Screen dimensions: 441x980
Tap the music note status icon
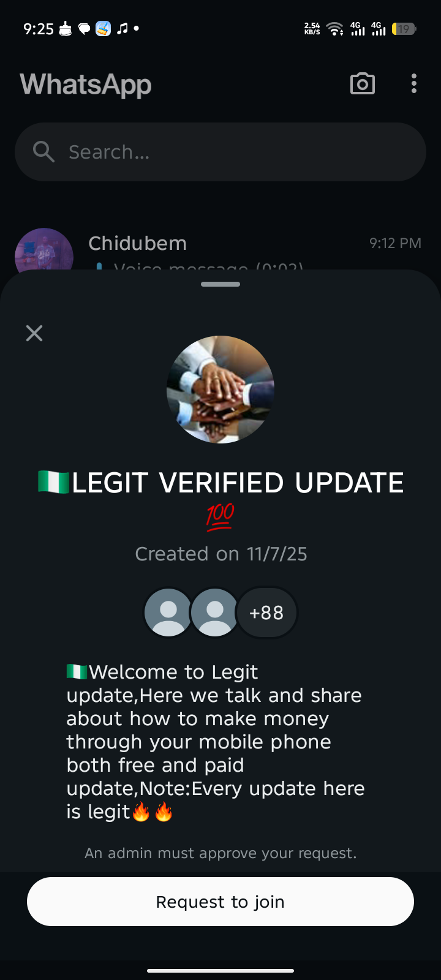coord(123,28)
